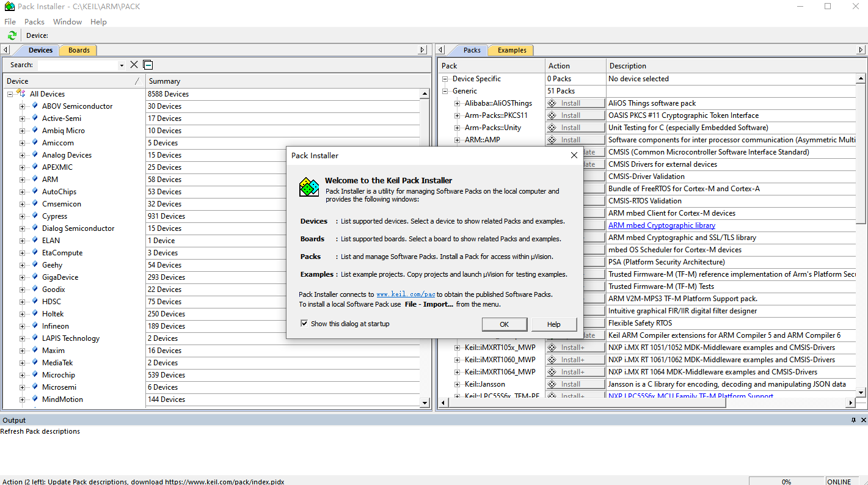The image size is (868, 485).
Task: Expand the Keil::Jansson pack entry
Action: tap(458, 384)
